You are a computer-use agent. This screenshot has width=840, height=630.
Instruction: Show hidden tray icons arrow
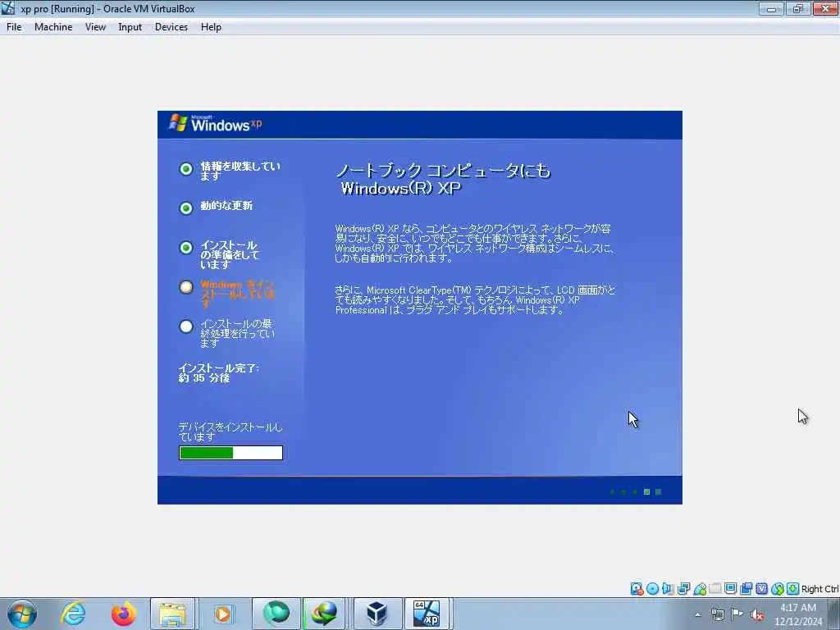[697, 614]
